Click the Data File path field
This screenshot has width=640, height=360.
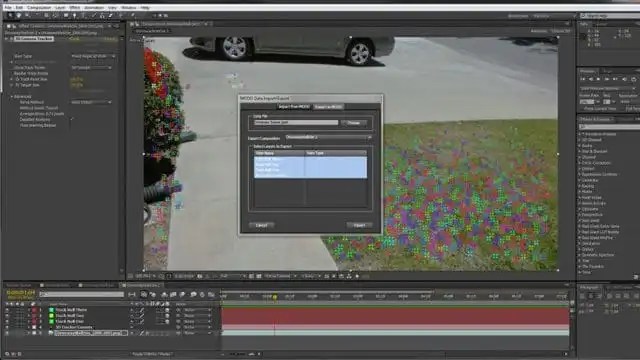(296, 122)
